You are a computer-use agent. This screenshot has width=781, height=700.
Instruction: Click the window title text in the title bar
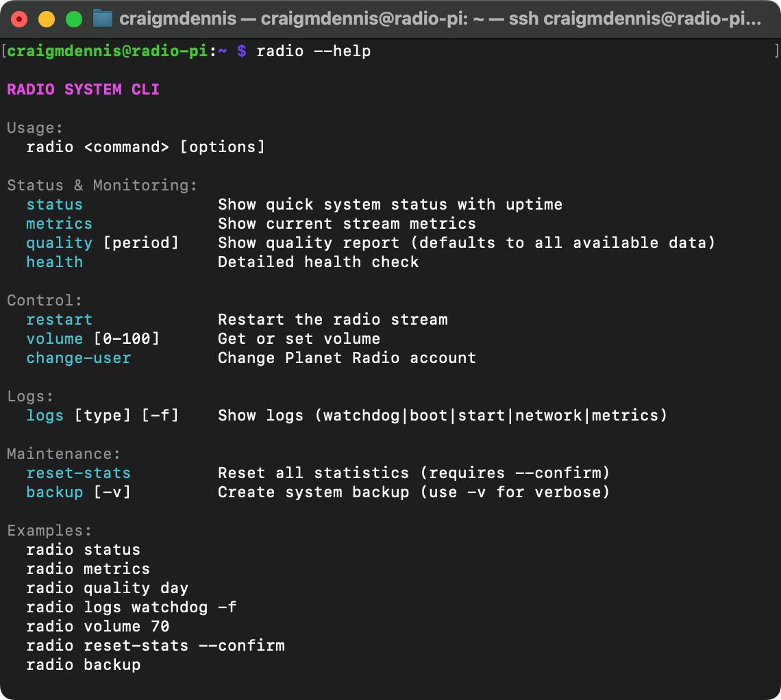point(439,19)
